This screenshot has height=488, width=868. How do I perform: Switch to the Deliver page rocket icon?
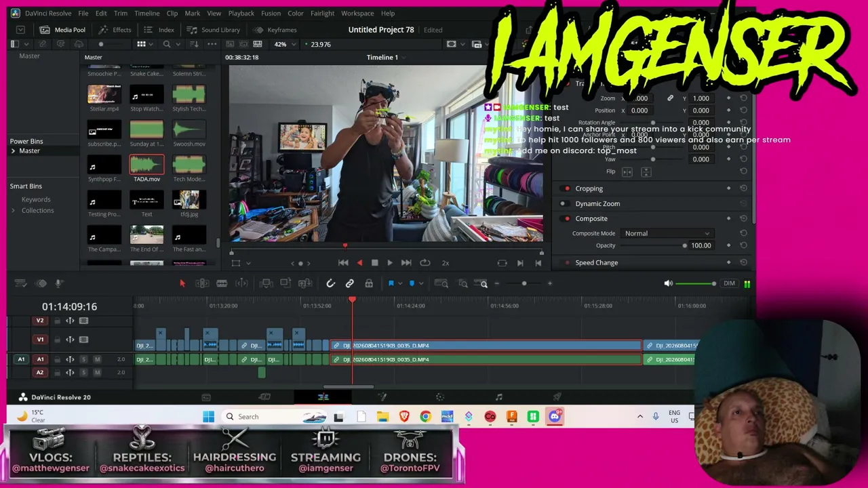tap(557, 397)
